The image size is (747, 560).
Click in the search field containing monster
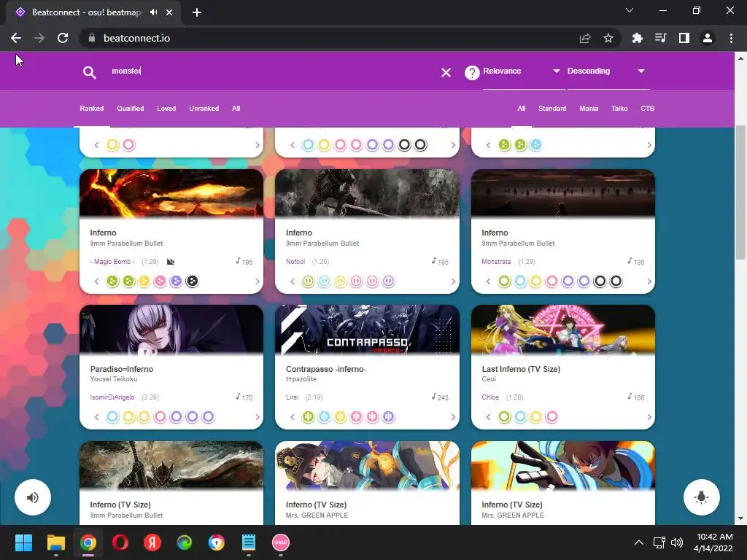coord(271,71)
